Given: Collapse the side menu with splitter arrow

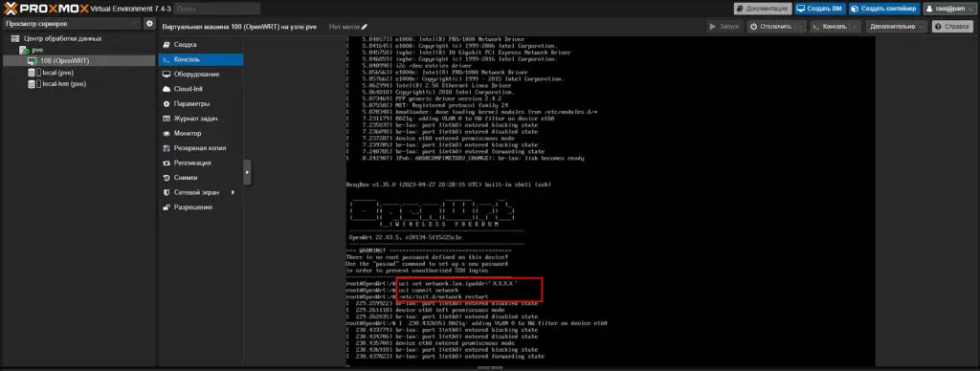Looking at the screenshot, I should click(248, 172).
